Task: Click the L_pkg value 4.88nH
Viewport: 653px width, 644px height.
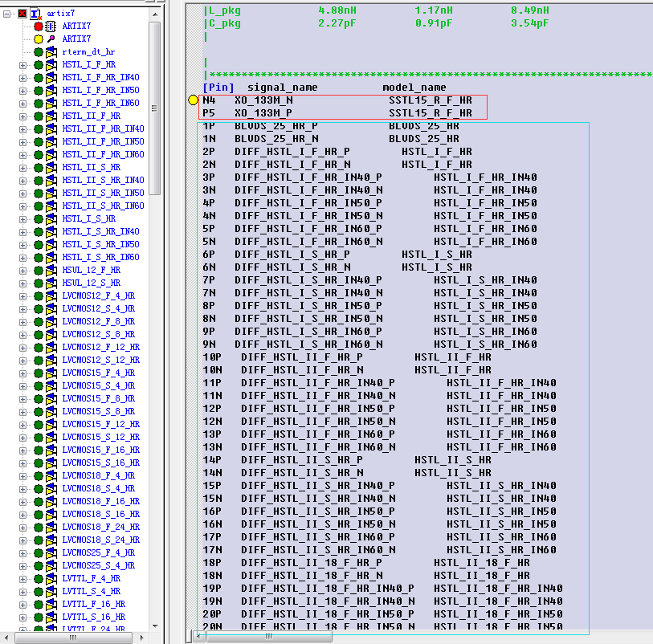Action: [337, 10]
